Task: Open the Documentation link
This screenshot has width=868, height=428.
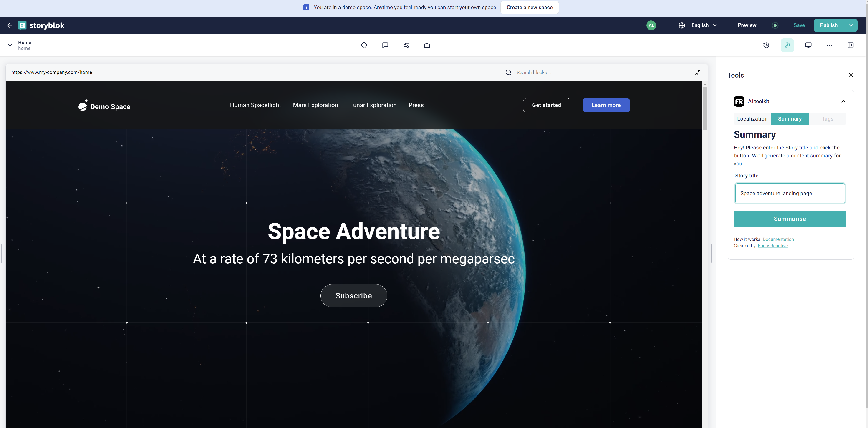Action: pyautogui.click(x=778, y=239)
